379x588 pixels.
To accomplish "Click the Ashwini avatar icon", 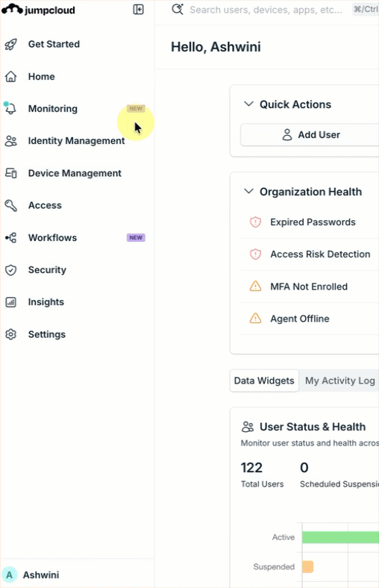I will [x=10, y=575].
